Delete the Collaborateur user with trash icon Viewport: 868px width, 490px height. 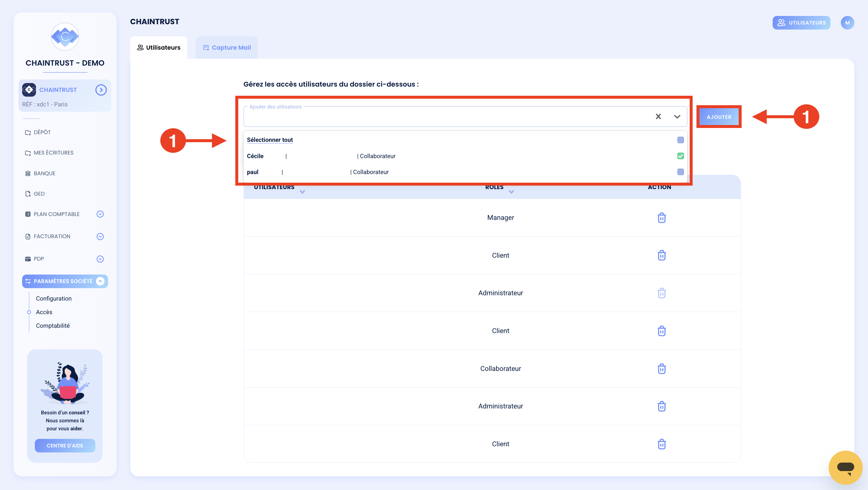pos(661,369)
